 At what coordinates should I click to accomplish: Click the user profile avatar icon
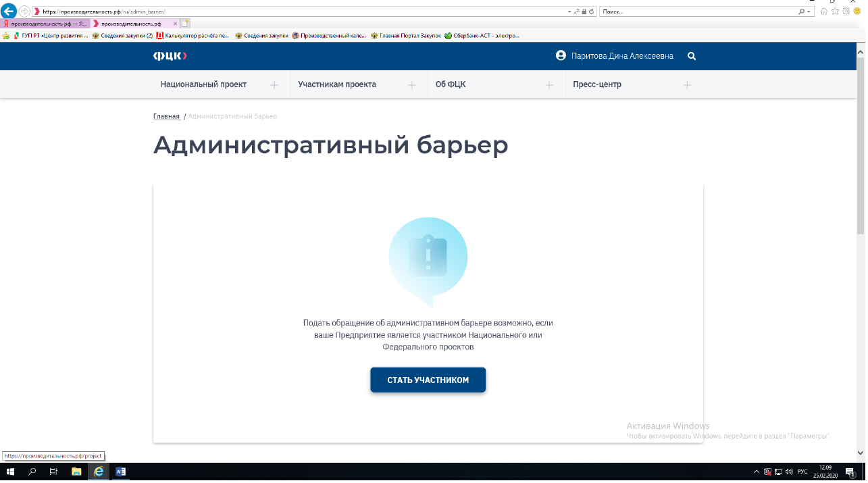click(x=561, y=56)
